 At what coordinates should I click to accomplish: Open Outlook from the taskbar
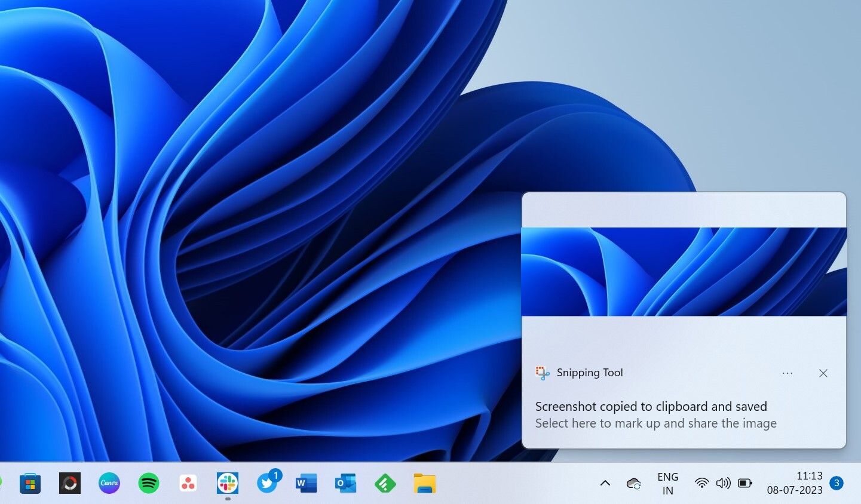(x=346, y=483)
